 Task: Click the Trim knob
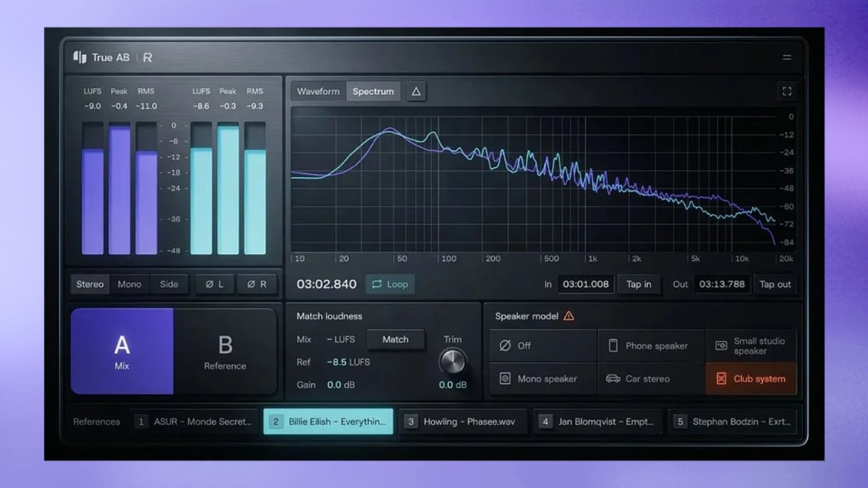click(x=453, y=361)
